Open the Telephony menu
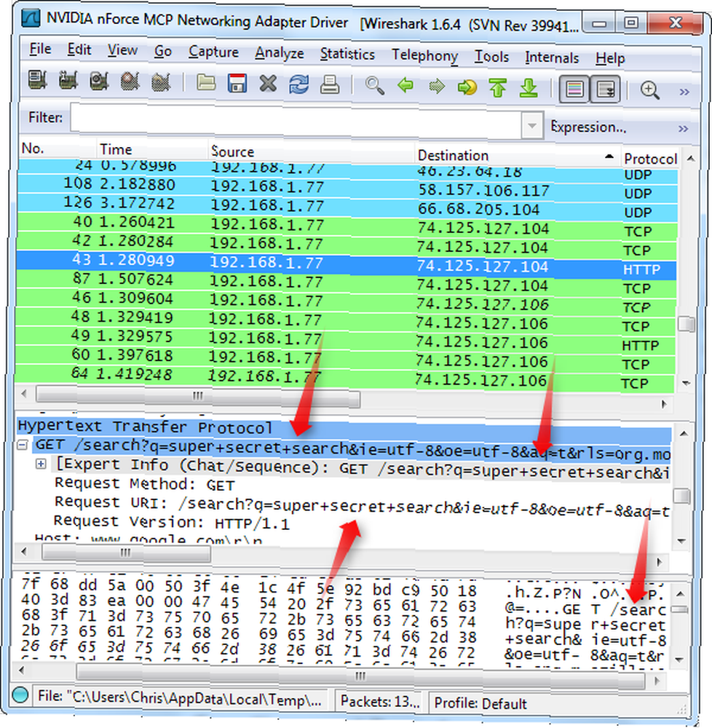712x728 pixels. coord(424,56)
